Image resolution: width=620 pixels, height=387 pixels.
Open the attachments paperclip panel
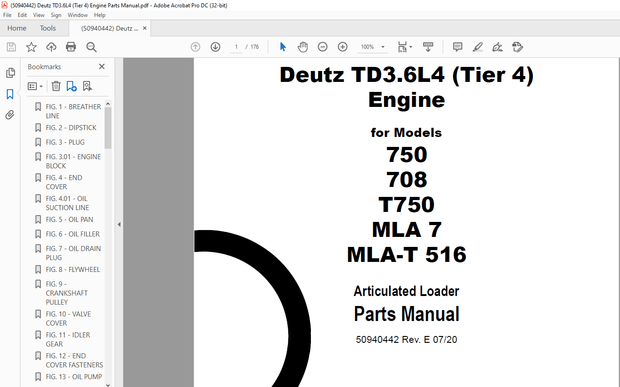coord(10,115)
